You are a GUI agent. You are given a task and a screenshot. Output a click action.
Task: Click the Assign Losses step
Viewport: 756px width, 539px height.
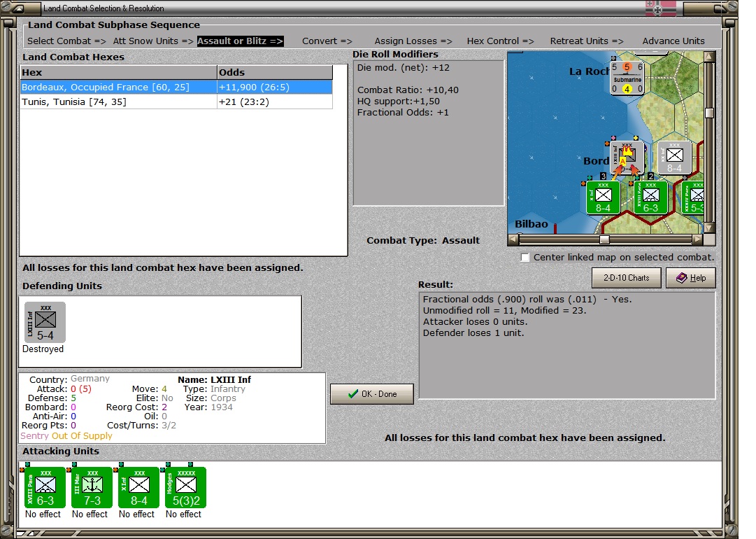click(x=413, y=41)
